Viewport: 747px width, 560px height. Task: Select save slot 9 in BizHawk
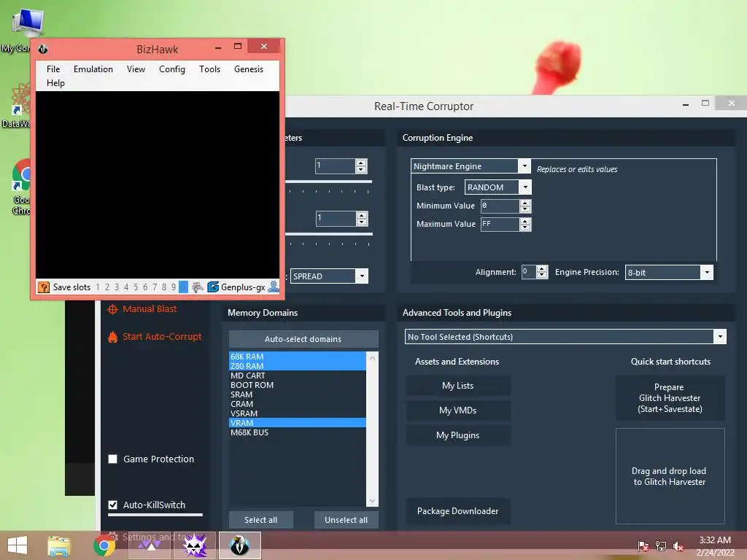tap(174, 287)
